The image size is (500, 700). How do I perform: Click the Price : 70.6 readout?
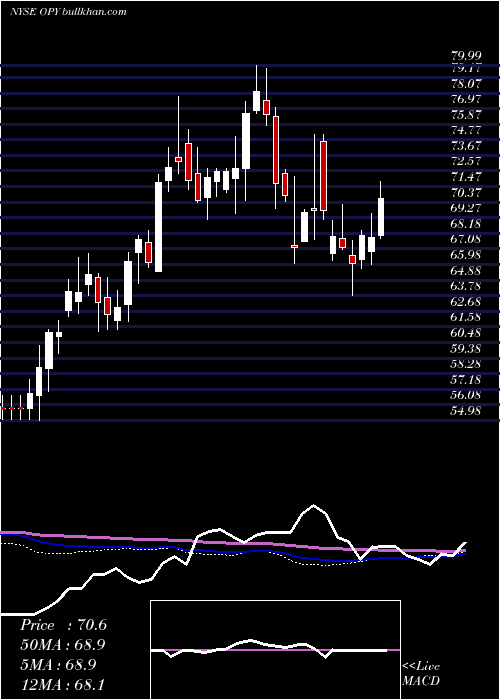click(x=63, y=625)
